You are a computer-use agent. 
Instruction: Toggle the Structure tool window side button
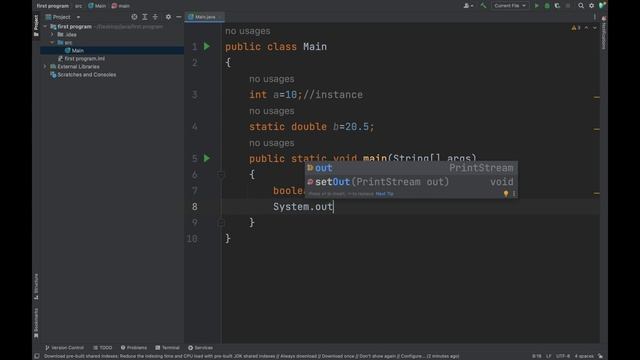click(36, 287)
